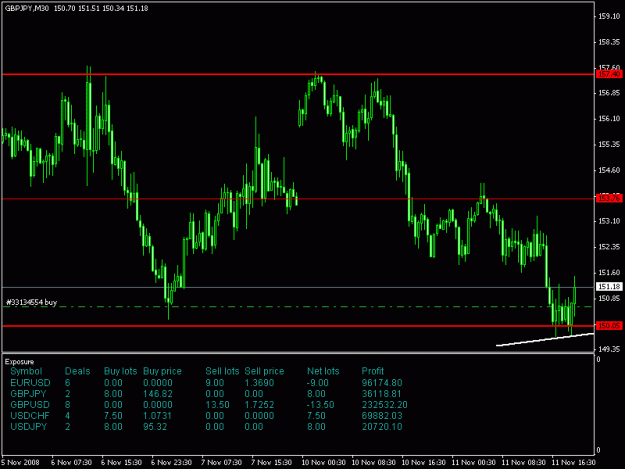Select the #33134554 buy order label
The image size is (625, 469).
pyautogui.click(x=31, y=302)
